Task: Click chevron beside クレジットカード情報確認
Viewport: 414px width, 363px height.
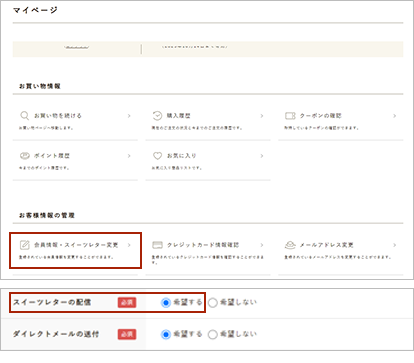Action: click(262, 245)
